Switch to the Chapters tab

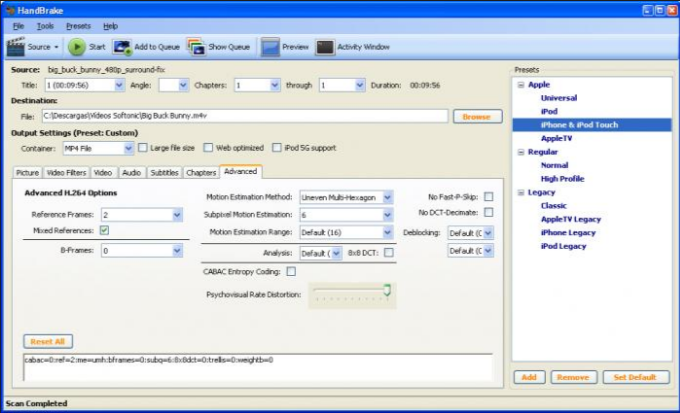pos(201,173)
